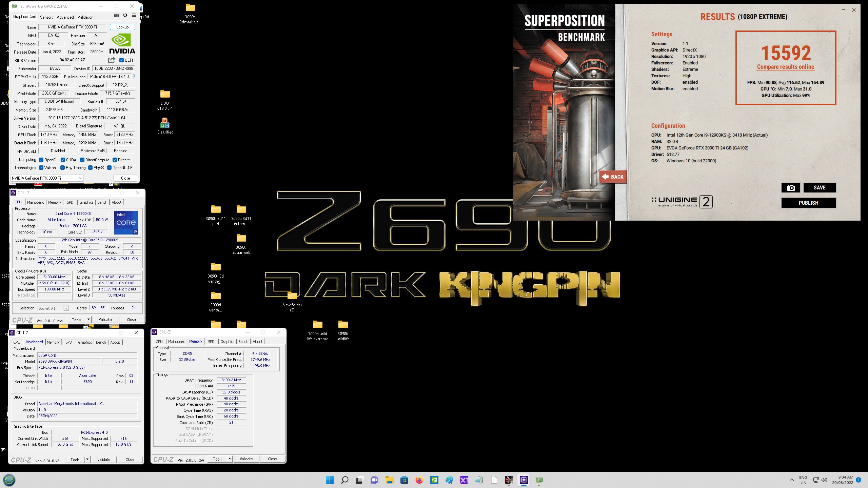The height and width of the screenshot is (488, 868).
Task: Toggle the OpenCL checkbox
Action: 41,160
